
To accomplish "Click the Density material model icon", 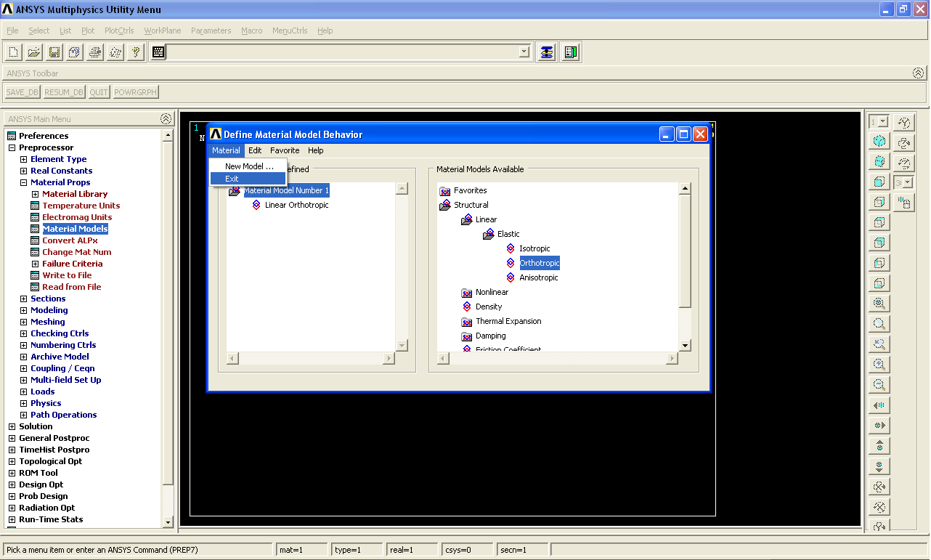I will point(467,307).
